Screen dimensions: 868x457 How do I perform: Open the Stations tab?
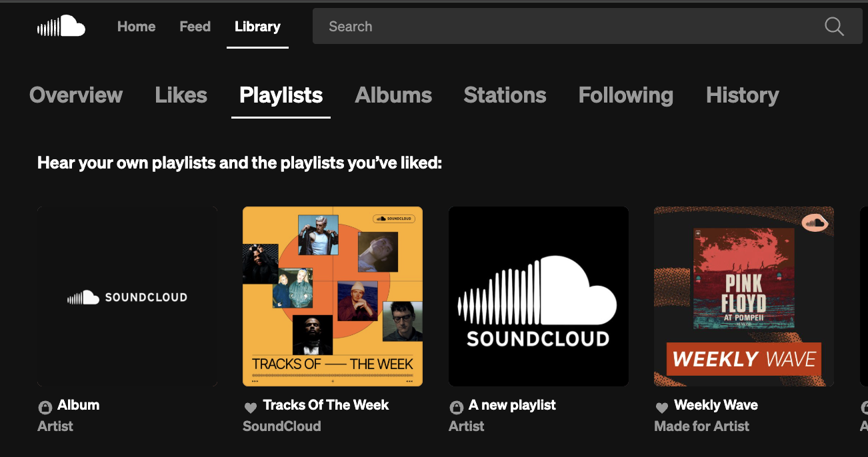pyautogui.click(x=505, y=95)
